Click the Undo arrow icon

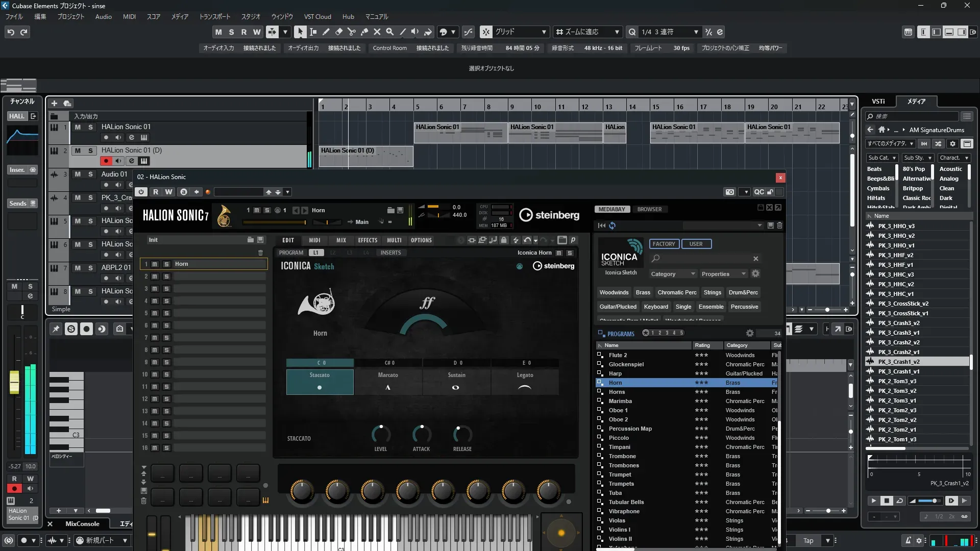point(11,32)
